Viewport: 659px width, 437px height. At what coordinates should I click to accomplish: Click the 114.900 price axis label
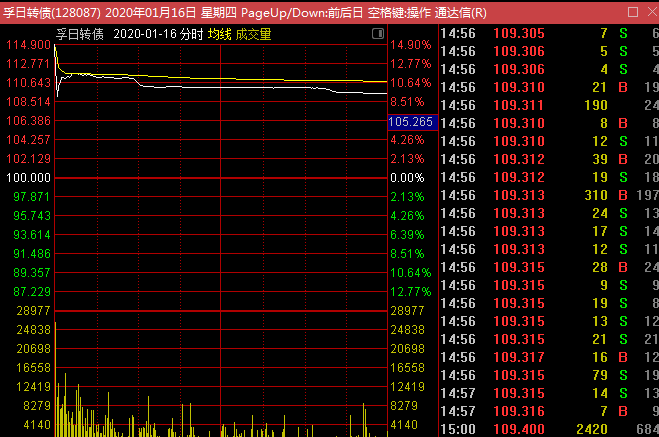click(28, 45)
